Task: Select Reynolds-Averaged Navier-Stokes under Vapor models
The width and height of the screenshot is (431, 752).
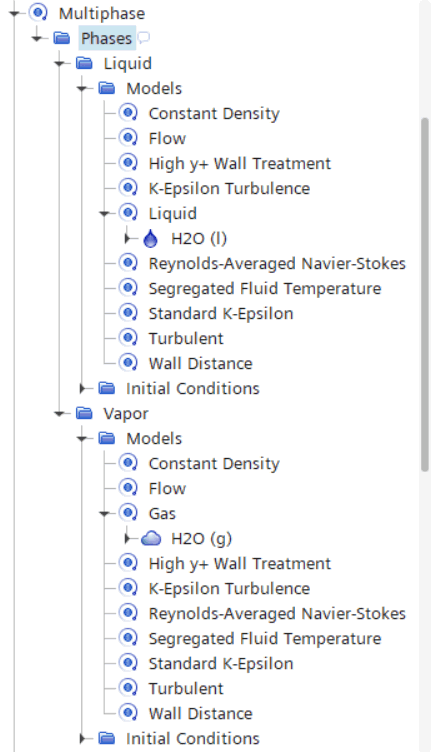Action: (x=277, y=614)
